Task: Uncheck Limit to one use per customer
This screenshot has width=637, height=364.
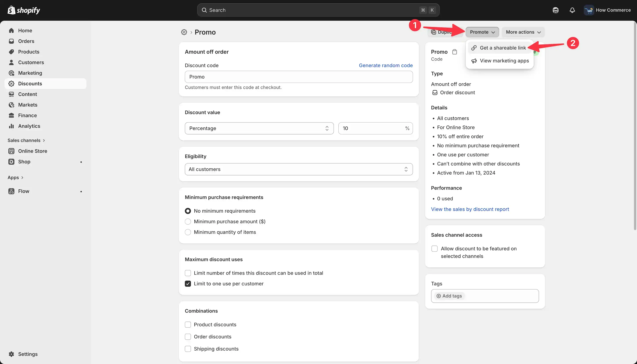Action: coord(188,284)
